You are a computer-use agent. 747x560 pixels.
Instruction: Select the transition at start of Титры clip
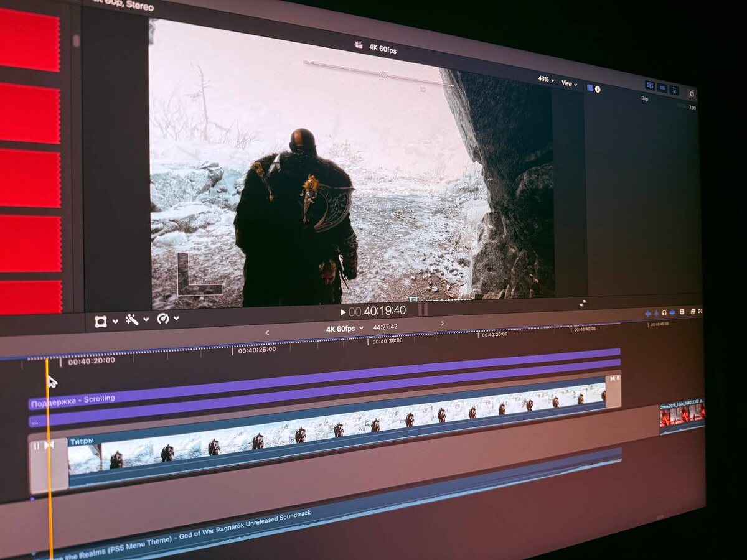[48, 465]
